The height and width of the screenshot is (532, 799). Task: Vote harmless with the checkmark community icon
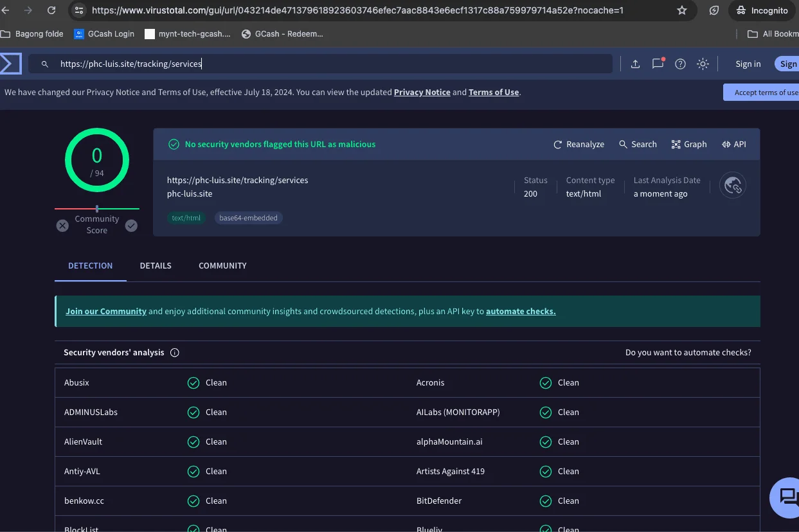click(131, 226)
